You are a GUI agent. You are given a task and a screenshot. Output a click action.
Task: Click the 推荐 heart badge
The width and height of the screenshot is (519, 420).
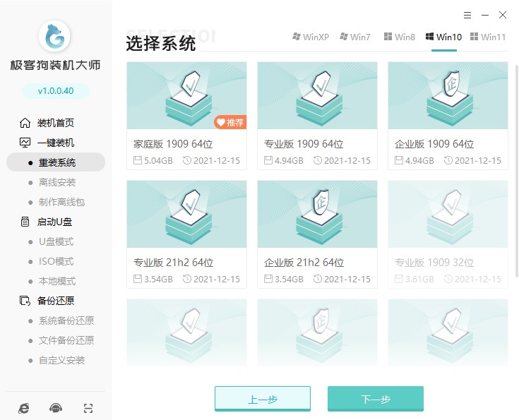[x=230, y=122]
